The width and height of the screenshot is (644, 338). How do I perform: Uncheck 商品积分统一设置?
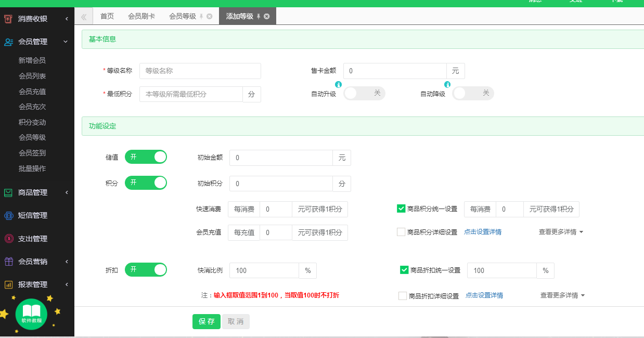click(401, 209)
